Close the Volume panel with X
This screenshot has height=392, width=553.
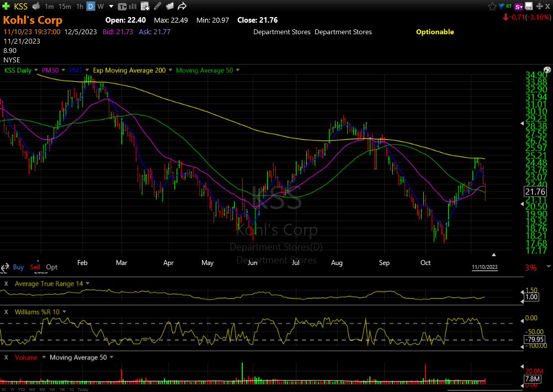point(6,357)
